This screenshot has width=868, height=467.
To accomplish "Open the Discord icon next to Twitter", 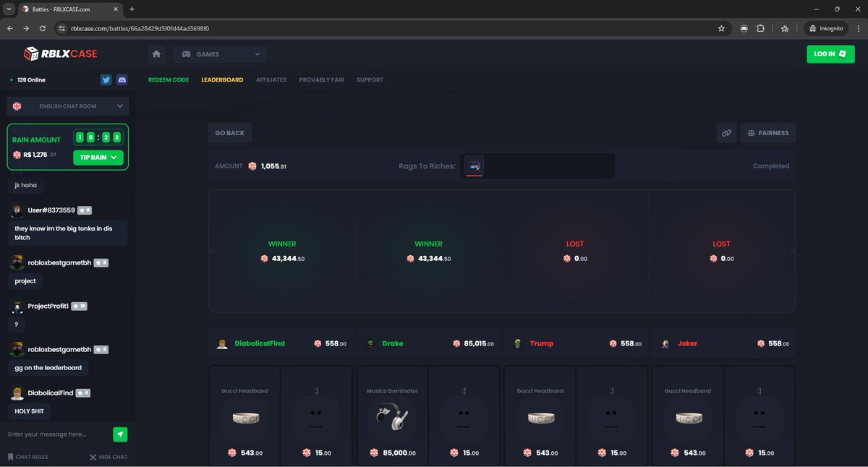I will [x=122, y=80].
